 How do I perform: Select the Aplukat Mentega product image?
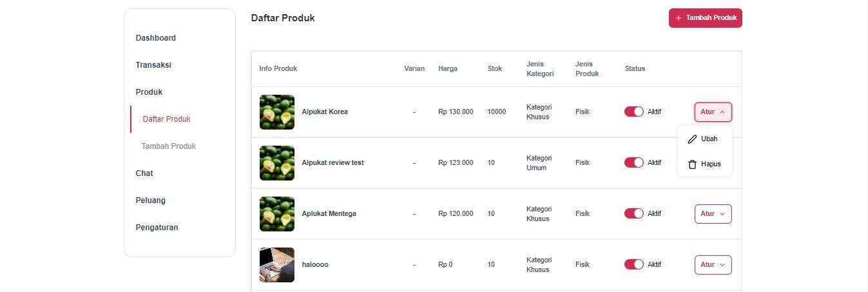tap(277, 214)
